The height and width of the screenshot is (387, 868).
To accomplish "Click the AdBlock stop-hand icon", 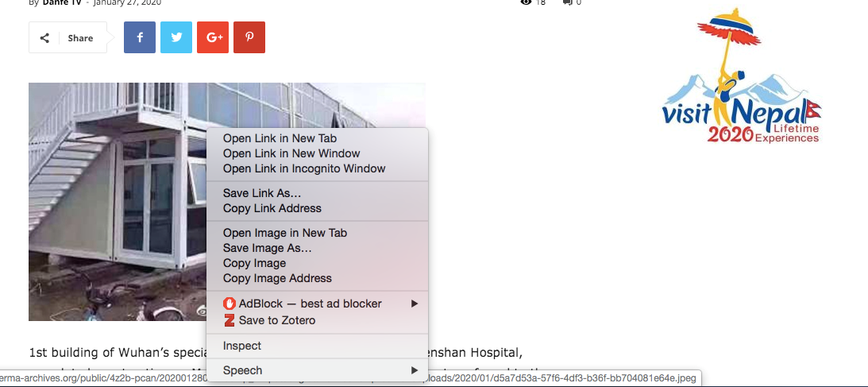I will pos(230,304).
